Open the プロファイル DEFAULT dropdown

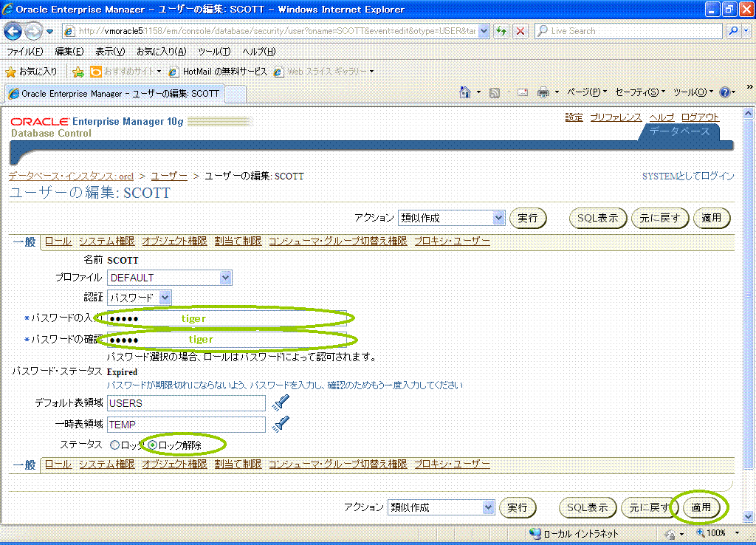click(x=169, y=278)
